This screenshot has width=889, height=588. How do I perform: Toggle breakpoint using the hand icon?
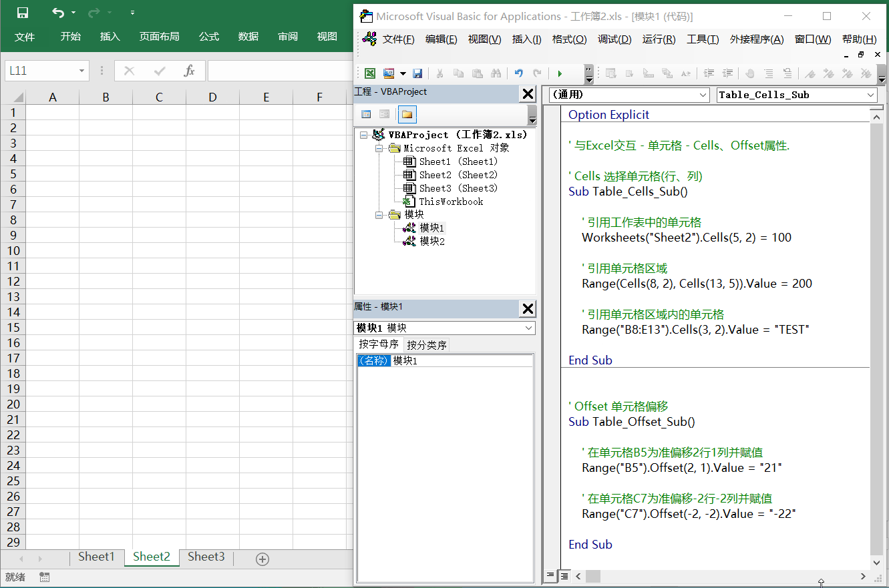(750, 73)
